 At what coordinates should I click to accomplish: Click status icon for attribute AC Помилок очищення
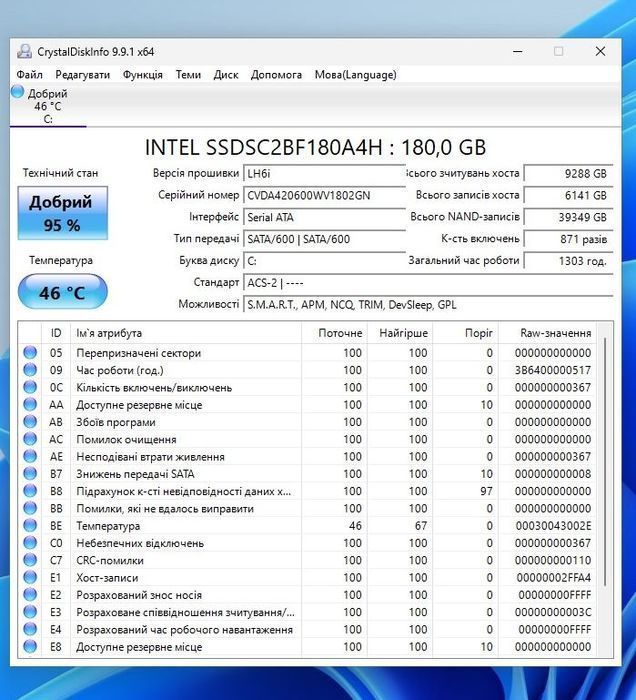pos(30,439)
